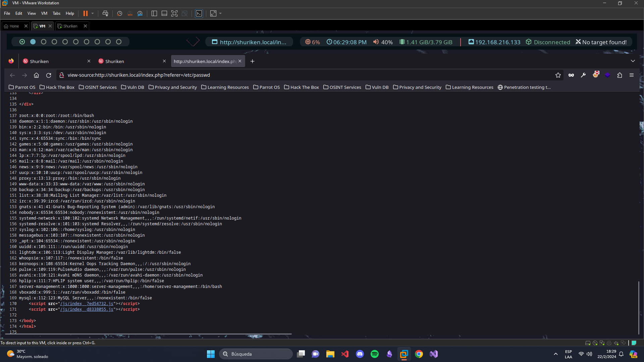Open Spotify from the Windows taskbar
Screen dimensions: 644x362
click(375, 354)
